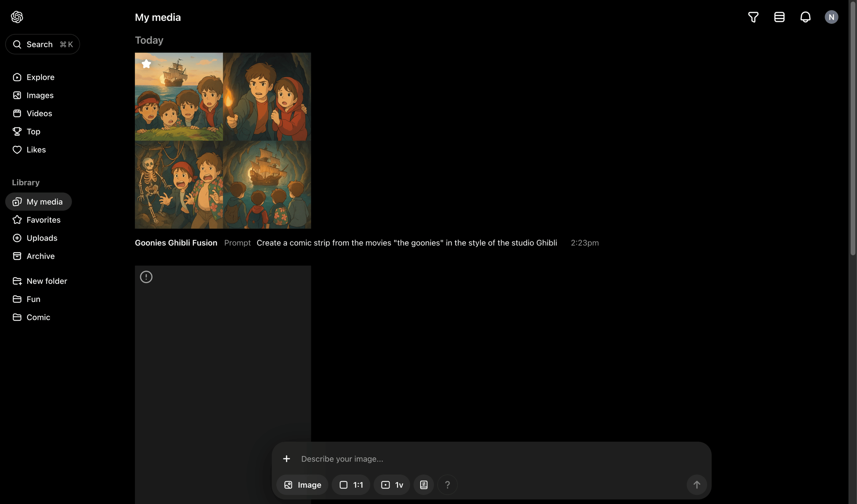This screenshot has height=504, width=857.
Task: Submit prompt with the up arrow button
Action: (x=697, y=485)
